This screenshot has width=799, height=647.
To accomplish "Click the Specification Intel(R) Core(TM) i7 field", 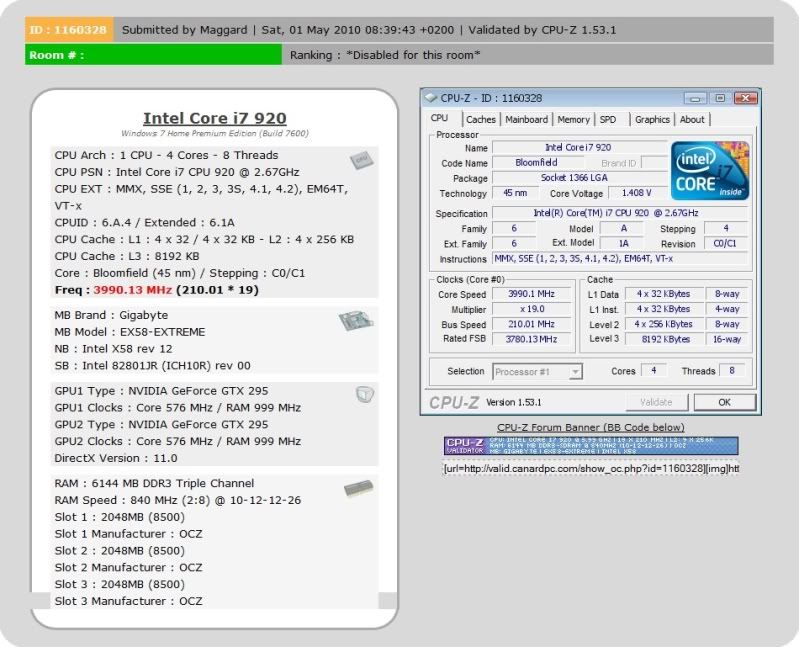I will [x=620, y=213].
